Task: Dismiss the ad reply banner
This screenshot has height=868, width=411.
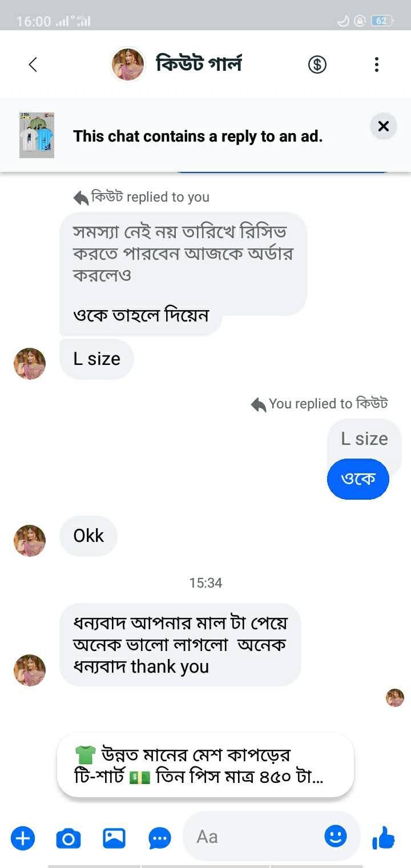Action: point(383,126)
